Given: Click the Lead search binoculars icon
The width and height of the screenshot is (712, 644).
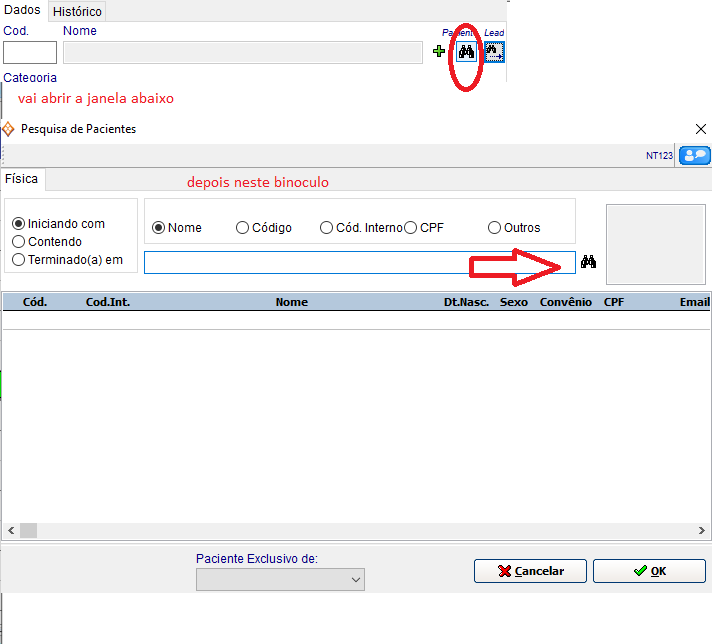Looking at the screenshot, I should tap(494, 52).
